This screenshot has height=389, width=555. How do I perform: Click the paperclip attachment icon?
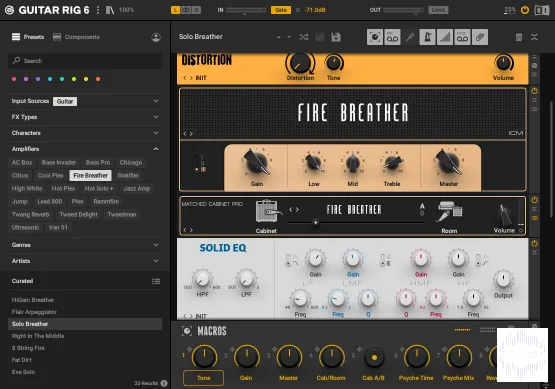coord(480,37)
